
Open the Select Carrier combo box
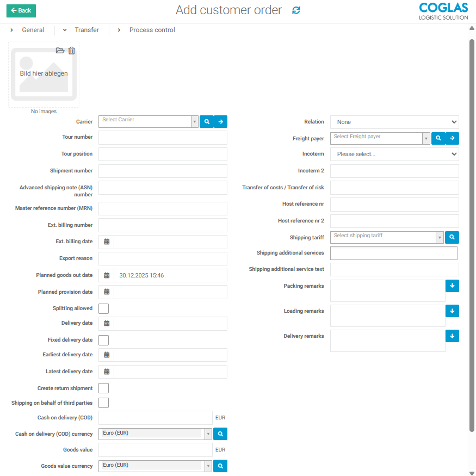148,121
